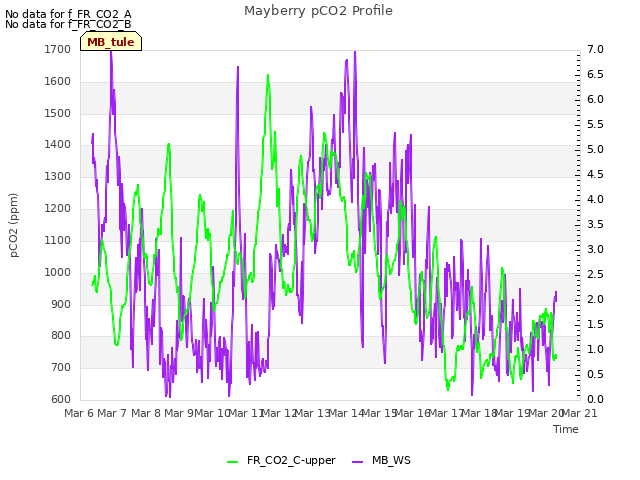Click the 'No data for f_FR_CO2_A' message
This screenshot has width=640, height=480.
[68, 14]
